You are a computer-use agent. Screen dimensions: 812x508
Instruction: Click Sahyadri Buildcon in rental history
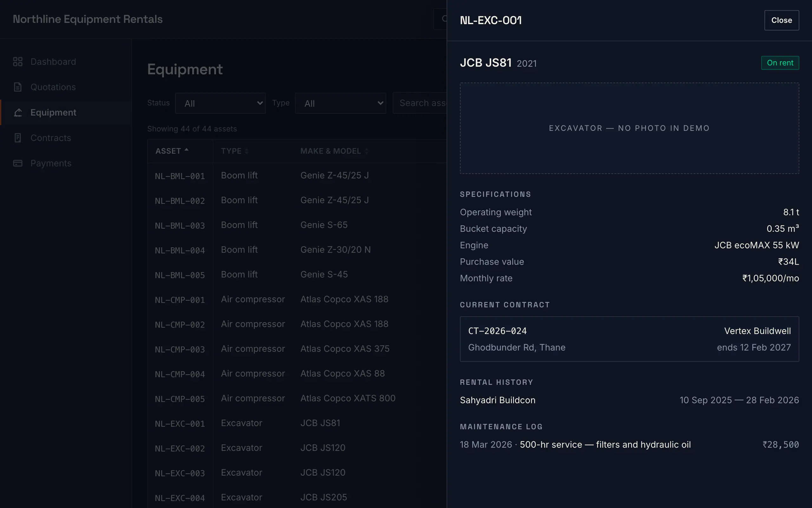pyautogui.click(x=498, y=400)
